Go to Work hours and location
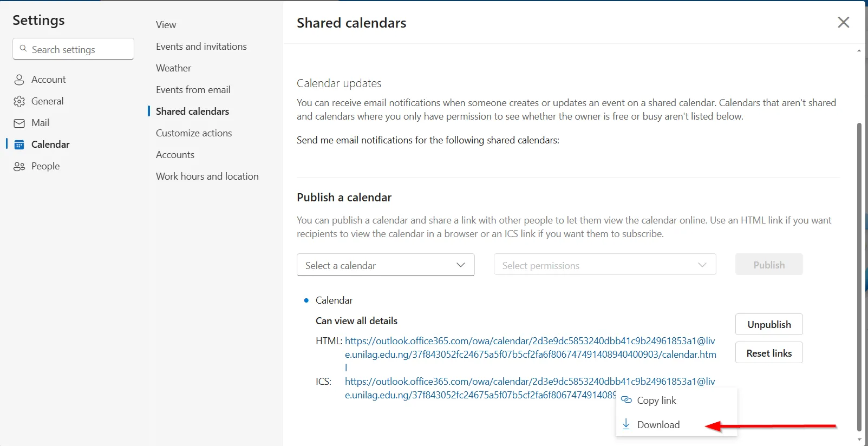Image resolution: width=868 pixels, height=446 pixels. 207,176
